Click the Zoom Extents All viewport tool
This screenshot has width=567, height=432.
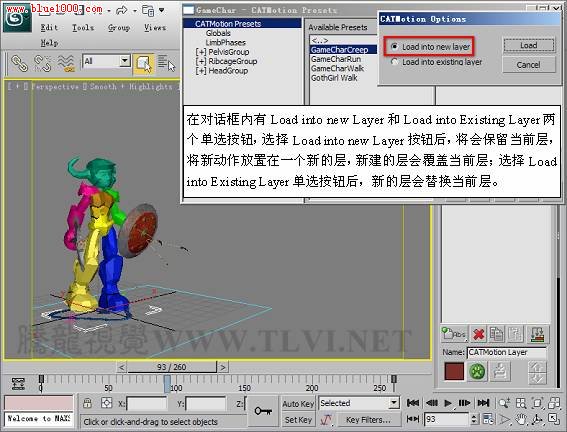(x=554, y=403)
